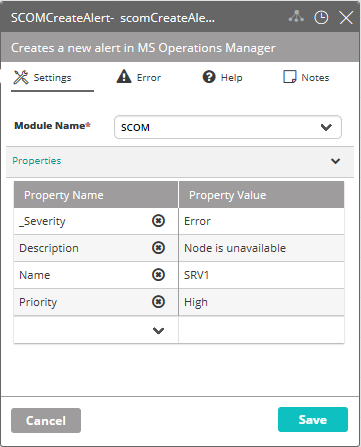The width and height of the screenshot is (361, 447).
Task: Open the new property name dropdown
Action: click(158, 331)
